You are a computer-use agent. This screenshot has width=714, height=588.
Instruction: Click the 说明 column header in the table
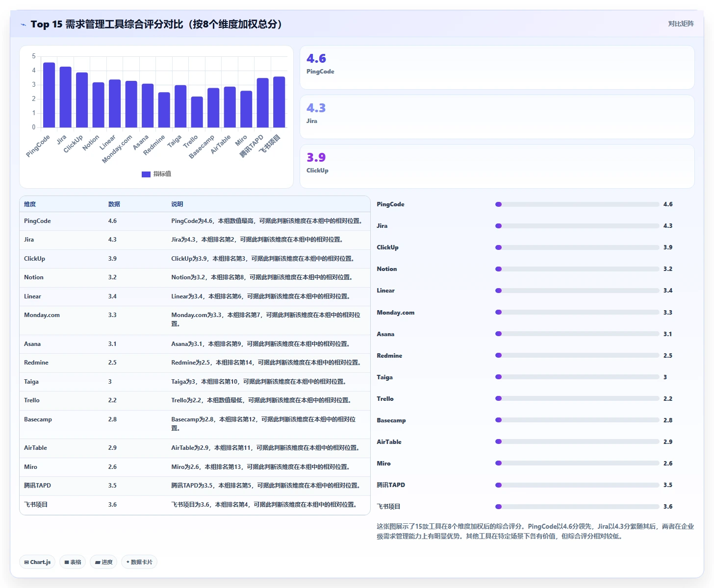pos(177,204)
